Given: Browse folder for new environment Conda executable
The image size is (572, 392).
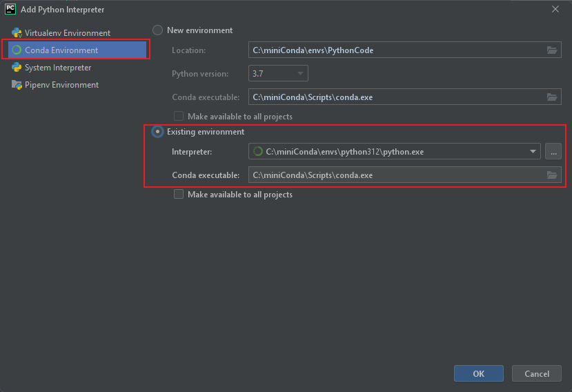Looking at the screenshot, I should 552,97.
